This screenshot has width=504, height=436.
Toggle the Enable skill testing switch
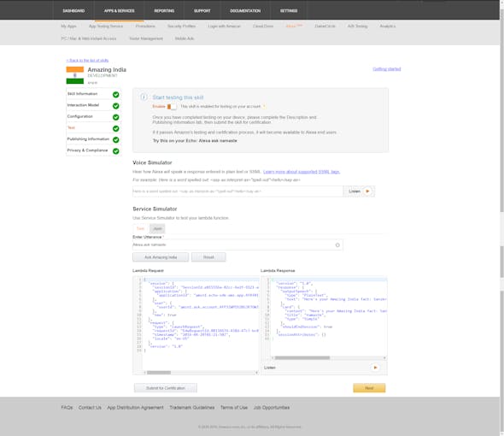coord(172,107)
